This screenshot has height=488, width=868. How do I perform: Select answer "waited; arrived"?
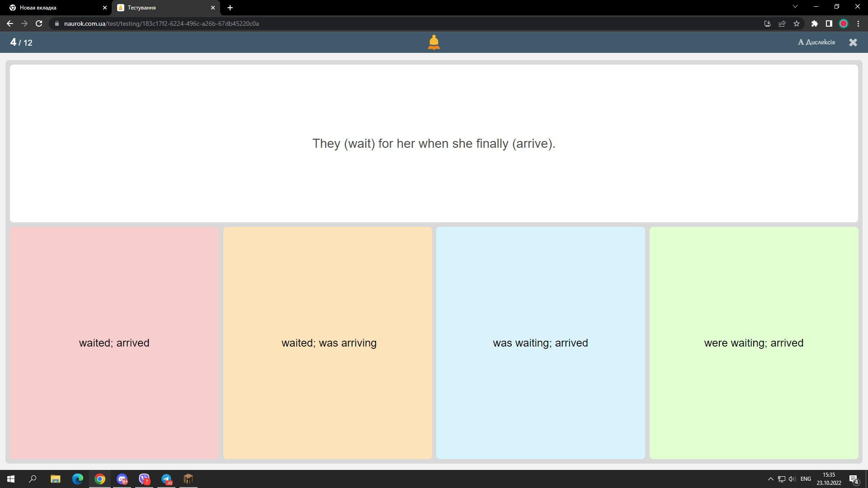(114, 343)
